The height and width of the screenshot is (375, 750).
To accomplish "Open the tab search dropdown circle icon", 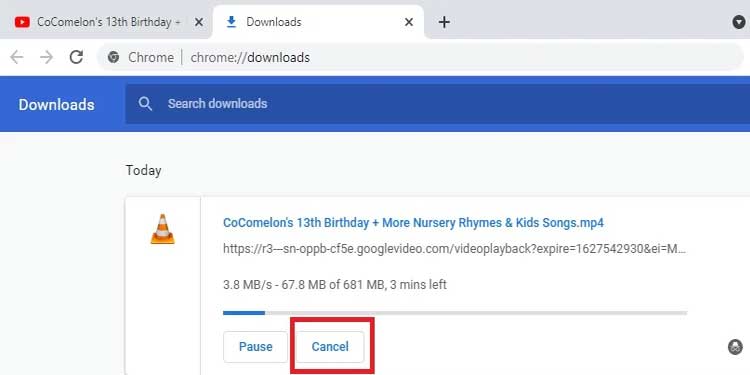I will (x=739, y=22).
